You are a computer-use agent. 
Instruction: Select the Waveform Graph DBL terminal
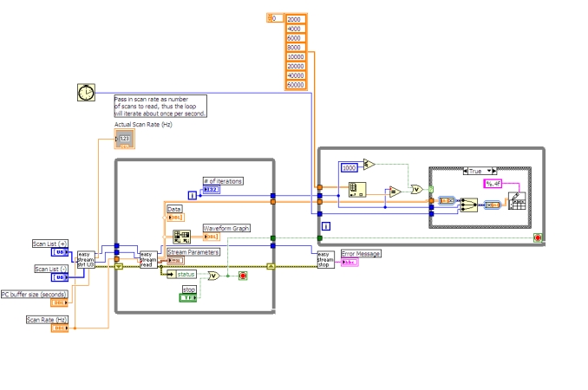pos(212,237)
